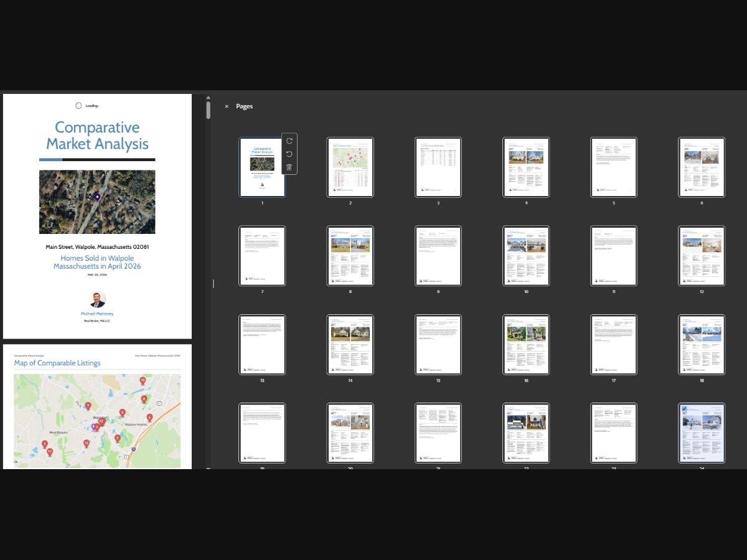This screenshot has width=747, height=560.
Task: Select the page 17 thumbnail
Action: pyautogui.click(x=614, y=345)
